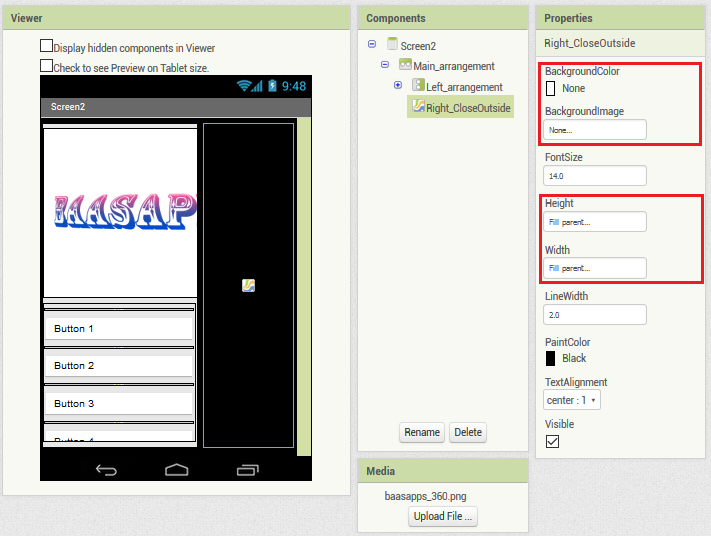Image resolution: width=711 pixels, height=536 pixels.
Task: Uncheck the Visible property checkbox
Action: point(552,441)
